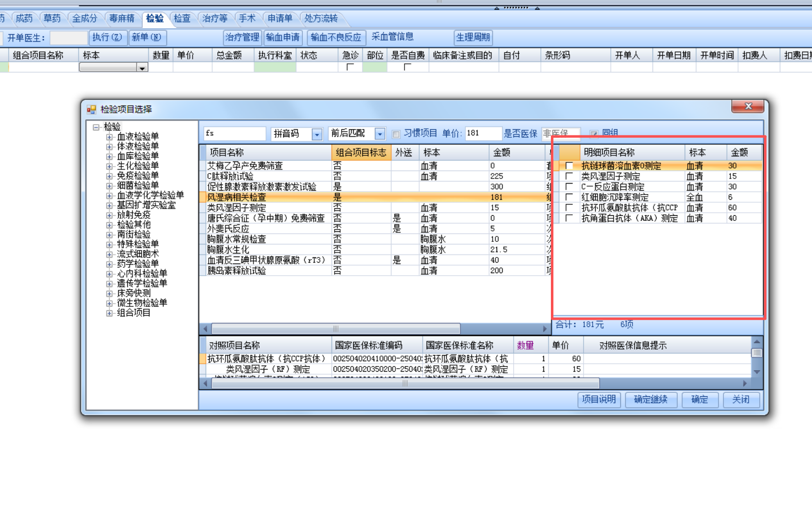Select the 床旁快测 tree item
The width and height of the screenshot is (812, 507).
[x=133, y=294]
